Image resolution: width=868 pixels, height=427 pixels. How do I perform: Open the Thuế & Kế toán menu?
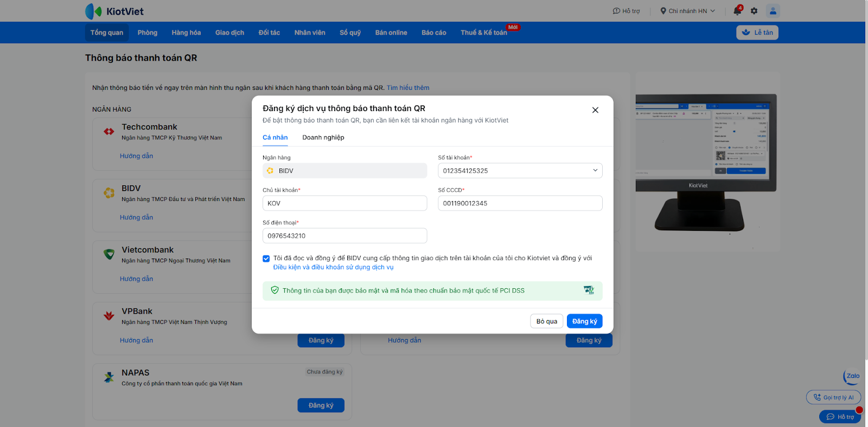484,33
